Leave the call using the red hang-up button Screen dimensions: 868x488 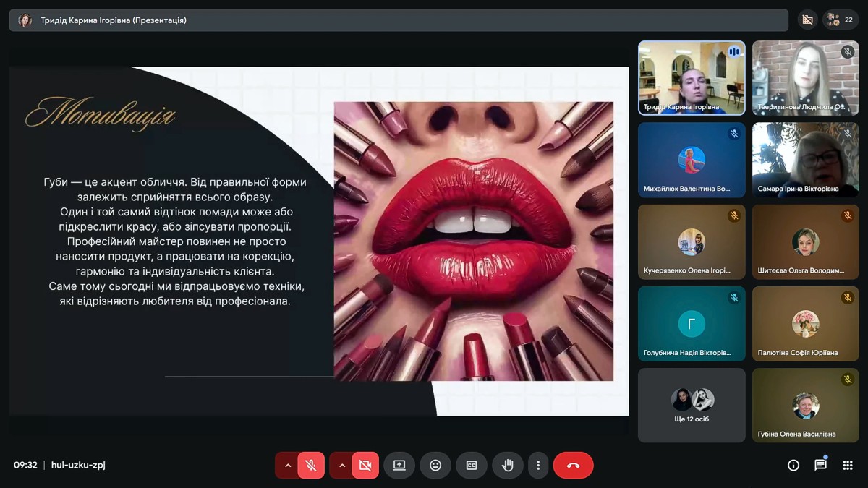pyautogui.click(x=573, y=466)
